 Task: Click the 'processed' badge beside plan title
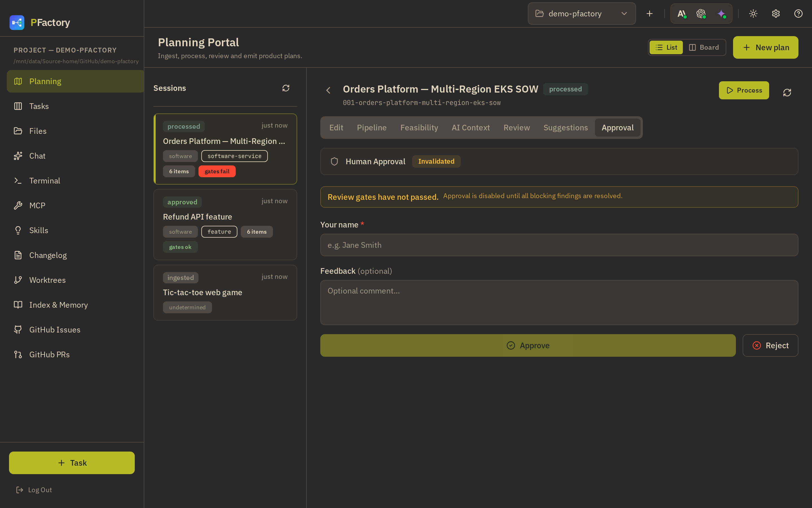pos(565,89)
